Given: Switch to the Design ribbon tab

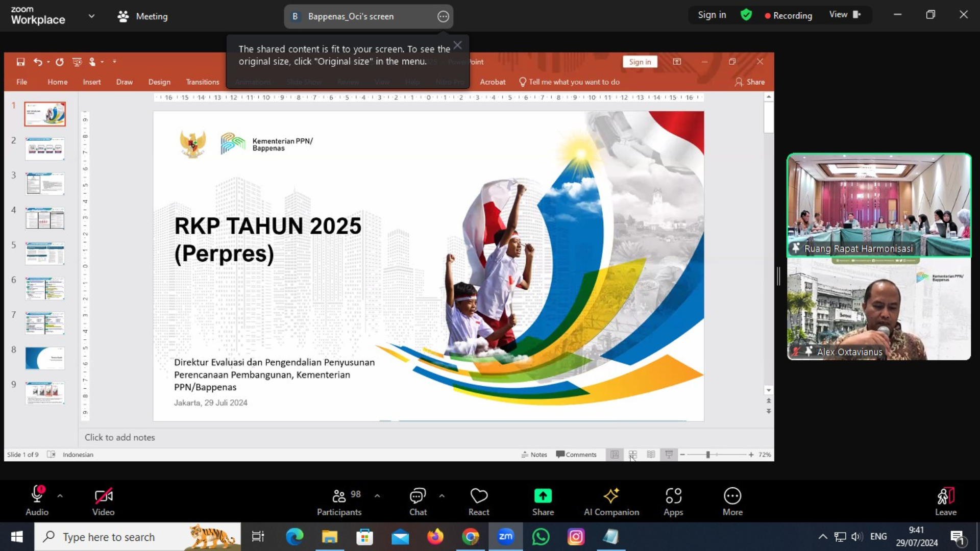Looking at the screenshot, I should pyautogui.click(x=159, y=82).
